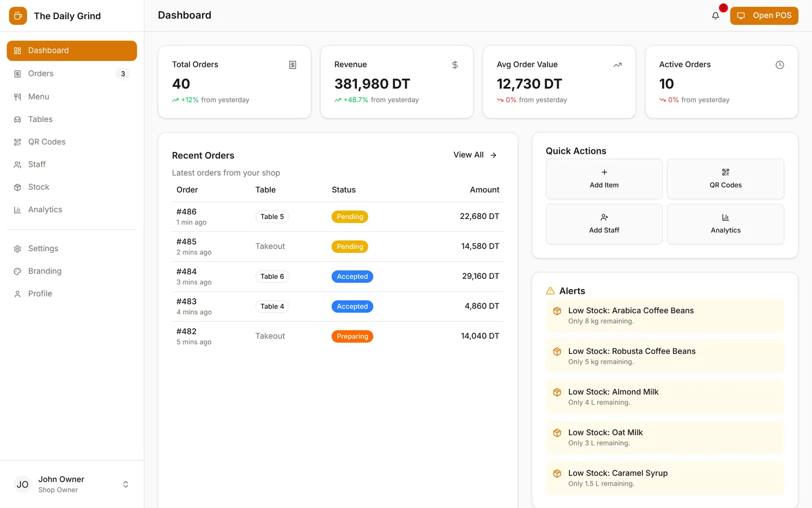Go to the Branding page
Image resolution: width=812 pixels, height=508 pixels.
click(x=72, y=271)
